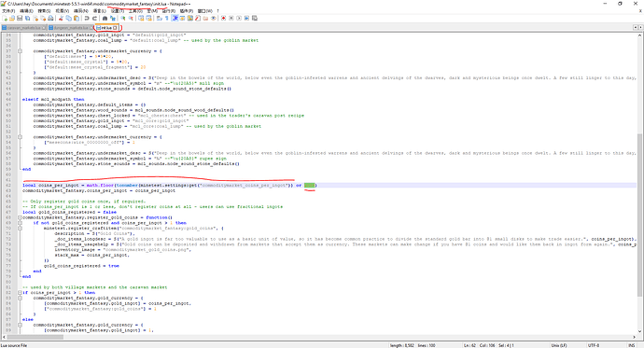Undo the last edit via toolbar

click(87, 19)
